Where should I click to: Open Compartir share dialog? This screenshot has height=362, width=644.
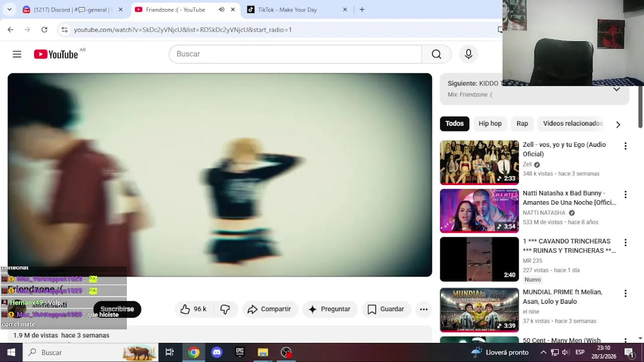(269, 309)
